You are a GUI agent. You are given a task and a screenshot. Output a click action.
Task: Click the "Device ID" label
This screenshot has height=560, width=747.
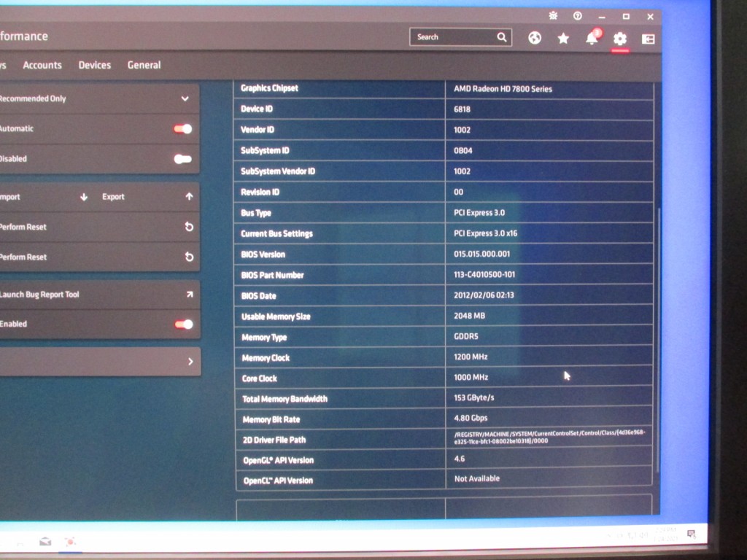click(257, 109)
